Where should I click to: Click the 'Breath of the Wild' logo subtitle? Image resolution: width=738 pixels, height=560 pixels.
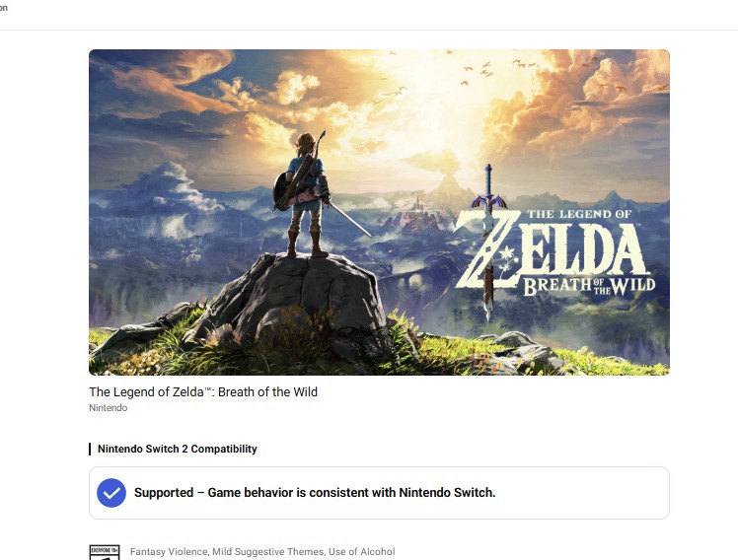click(589, 286)
